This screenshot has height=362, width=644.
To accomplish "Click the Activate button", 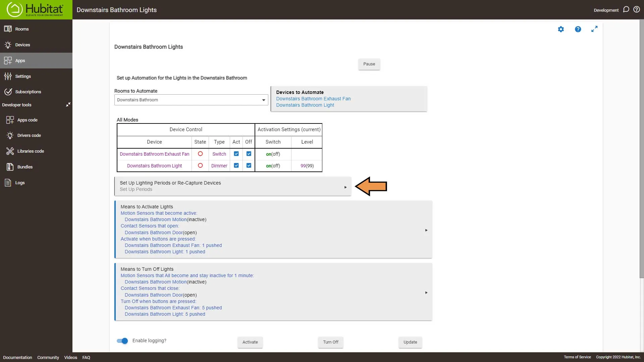I will tap(250, 342).
